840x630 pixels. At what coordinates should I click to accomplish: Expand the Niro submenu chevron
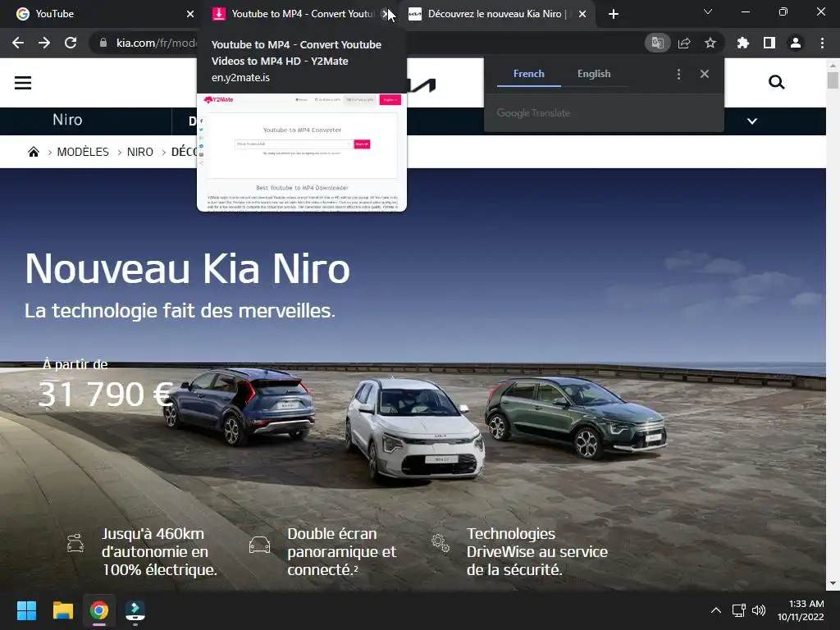(752, 121)
